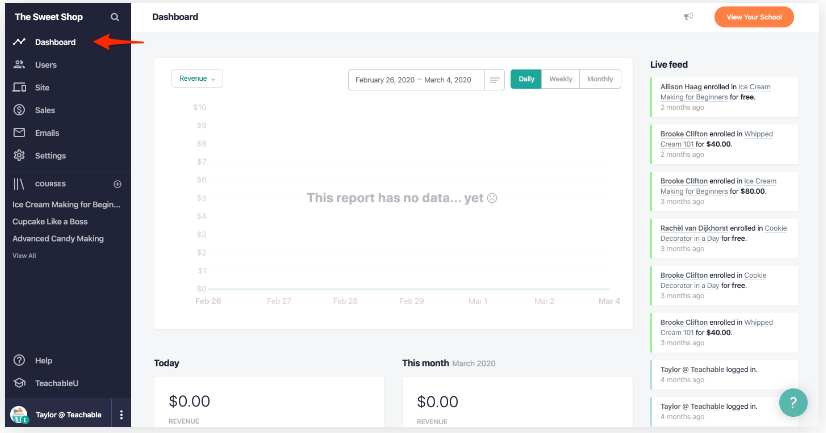Switch the chart to Monthly view
This screenshot has width=826, height=433.
coord(600,79)
